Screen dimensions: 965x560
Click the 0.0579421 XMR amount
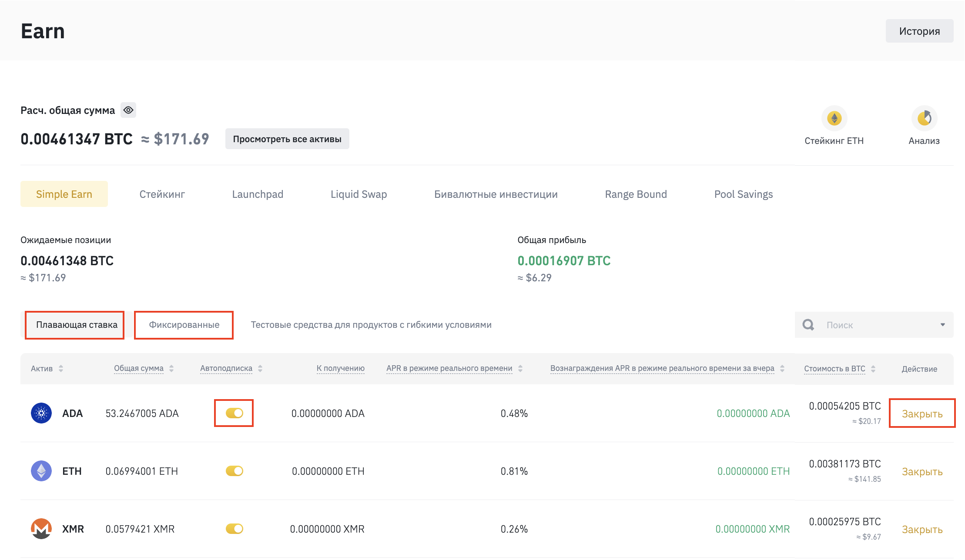140,529
